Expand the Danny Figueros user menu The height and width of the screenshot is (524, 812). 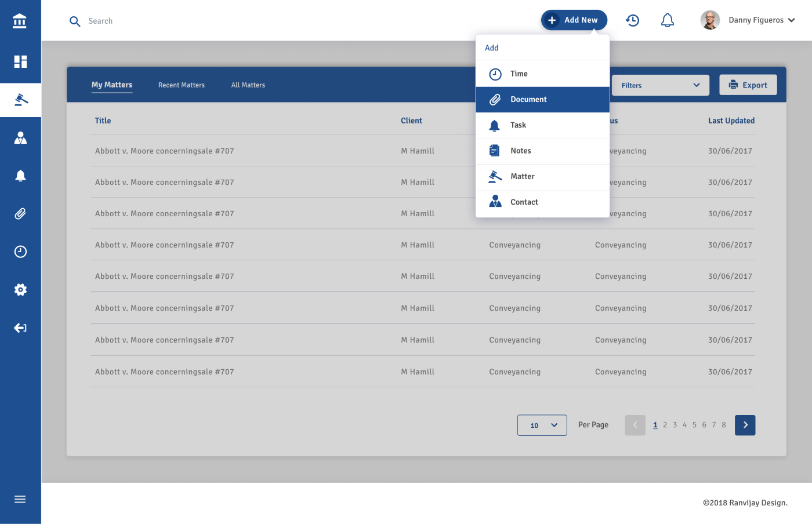pyautogui.click(x=748, y=20)
